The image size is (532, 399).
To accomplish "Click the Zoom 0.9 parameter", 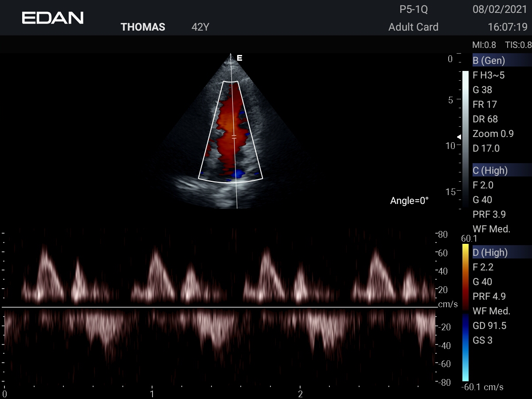I will pyautogui.click(x=493, y=134).
